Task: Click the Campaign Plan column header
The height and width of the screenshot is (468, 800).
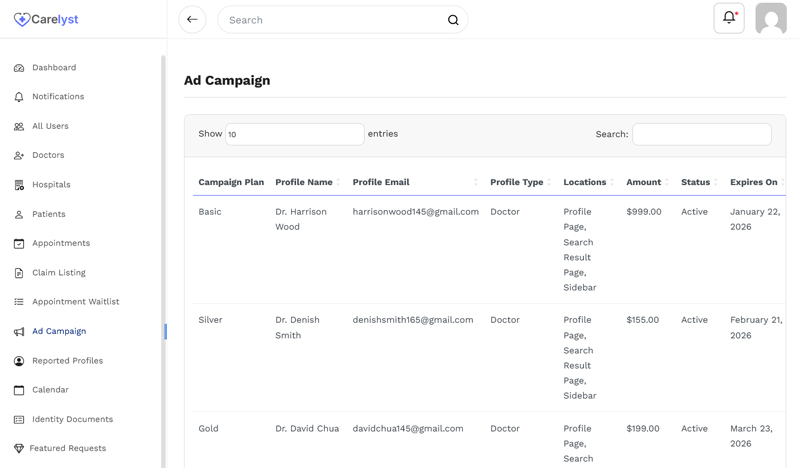Action: tap(231, 182)
